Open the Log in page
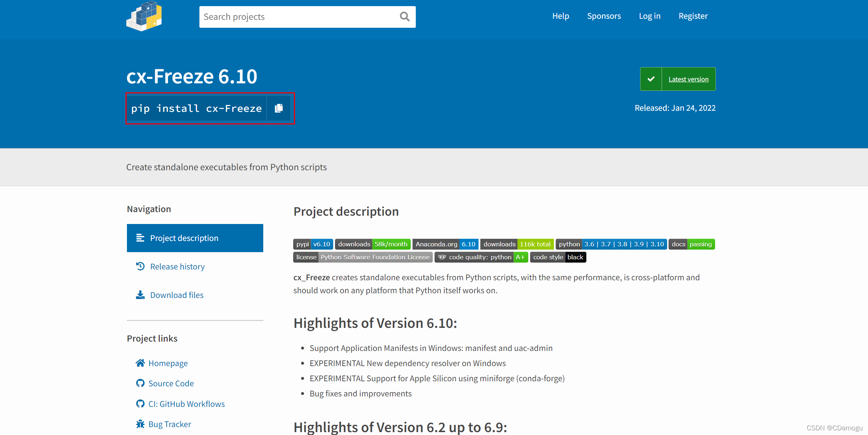The width and height of the screenshot is (868, 435). point(649,16)
